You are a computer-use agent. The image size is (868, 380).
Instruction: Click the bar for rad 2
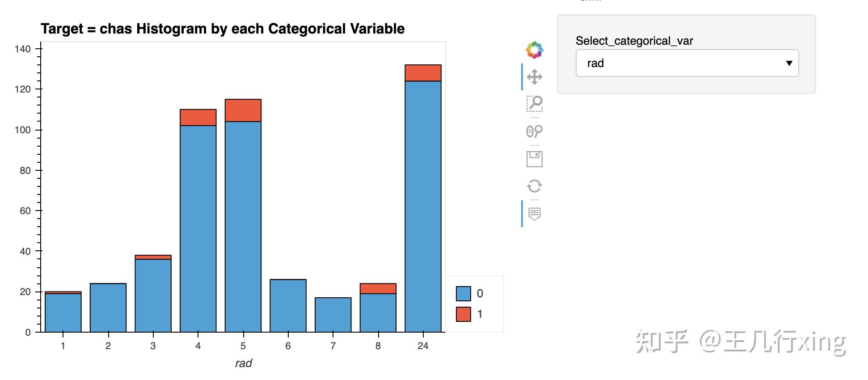(x=108, y=308)
